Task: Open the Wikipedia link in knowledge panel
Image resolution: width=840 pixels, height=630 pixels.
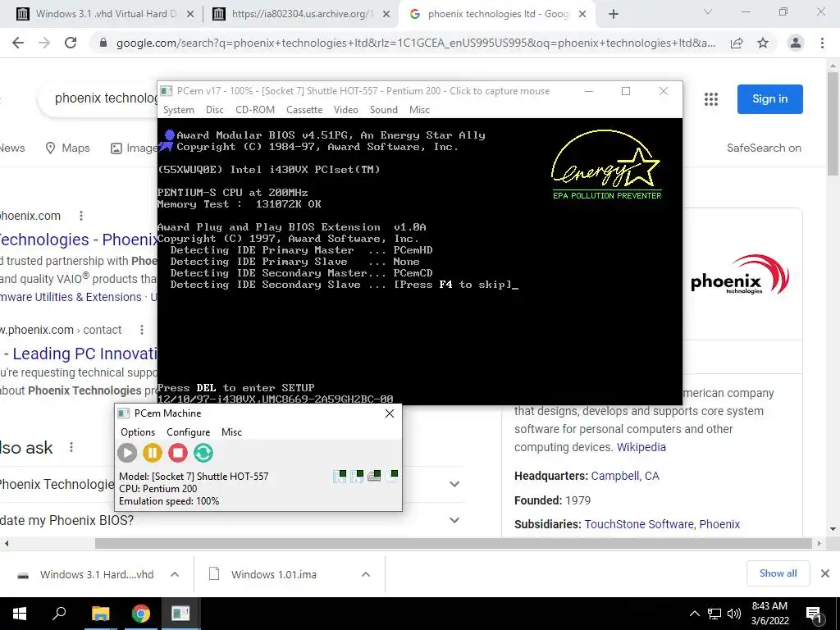Action: (641, 447)
